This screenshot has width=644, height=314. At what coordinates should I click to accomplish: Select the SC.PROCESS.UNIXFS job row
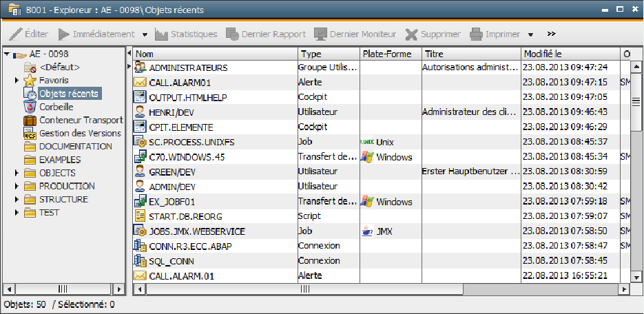[x=375, y=142]
